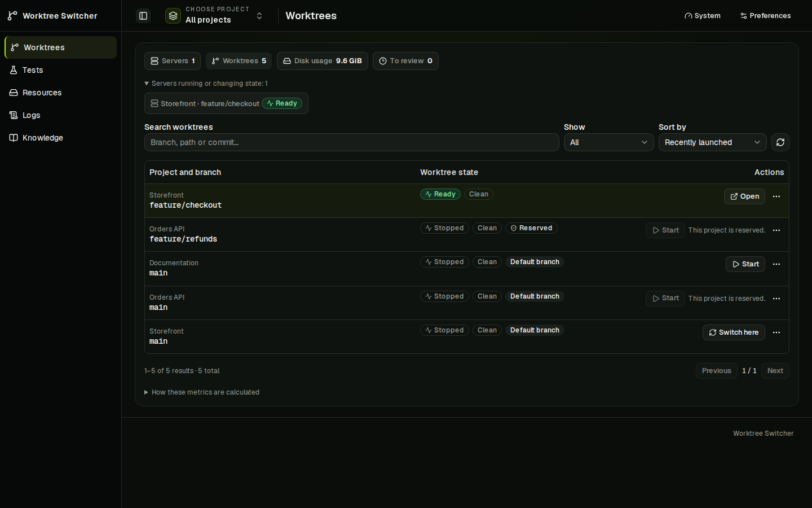Go to Resources in the sidebar
The height and width of the screenshot is (508, 812).
click(x=60, y=93)
